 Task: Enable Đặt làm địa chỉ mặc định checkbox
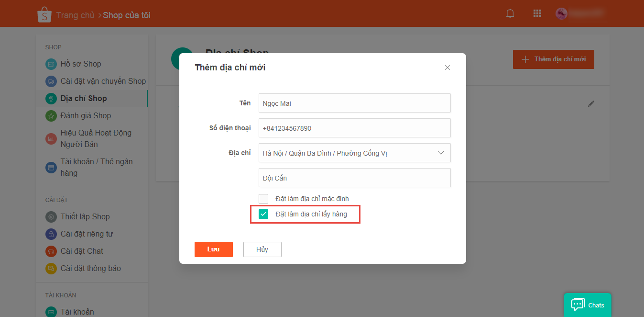point(263,198)
